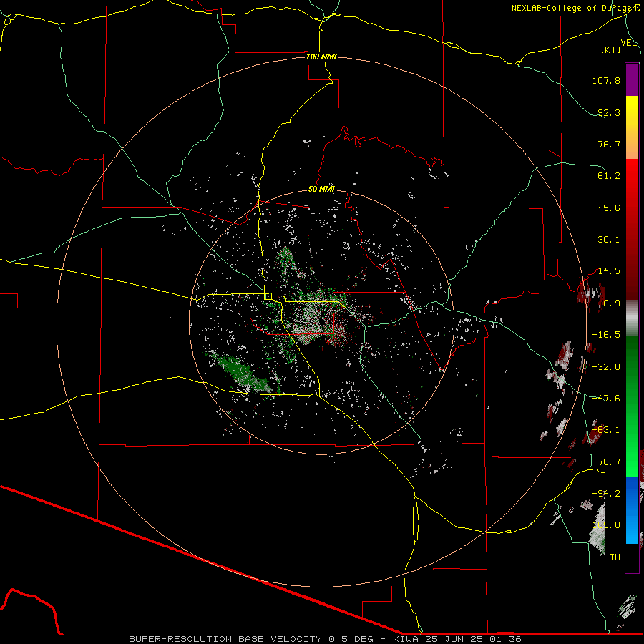Select the -16.5 velocity scale value
This screenshot has width=644, height=644.
(x=606, y=335)
